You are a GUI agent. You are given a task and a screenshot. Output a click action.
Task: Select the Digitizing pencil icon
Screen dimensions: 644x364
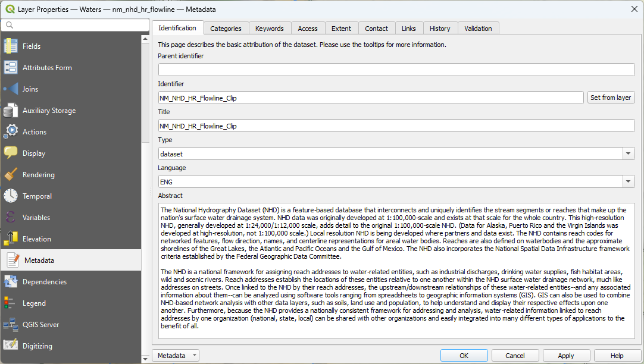(x=11, y=346)
